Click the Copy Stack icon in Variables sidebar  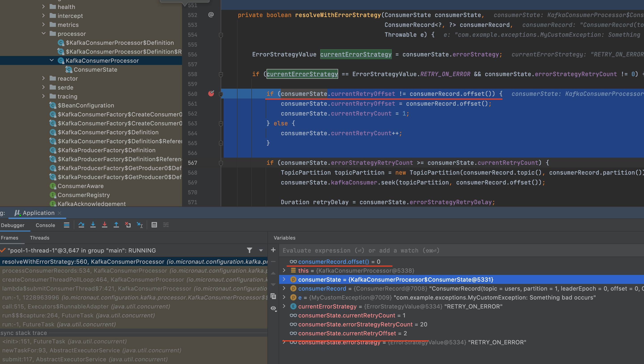click(x=273, y=297)
